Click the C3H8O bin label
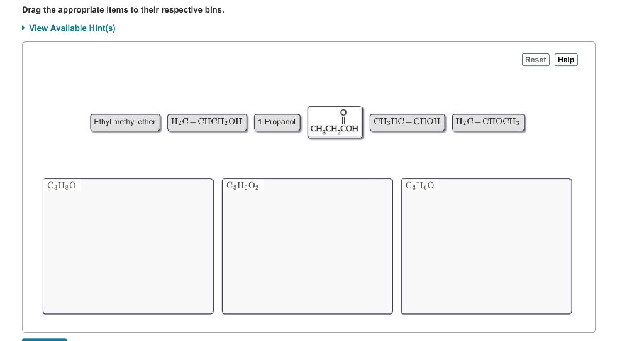Viewport: 644px width, 341px height. tap(62, 185)
